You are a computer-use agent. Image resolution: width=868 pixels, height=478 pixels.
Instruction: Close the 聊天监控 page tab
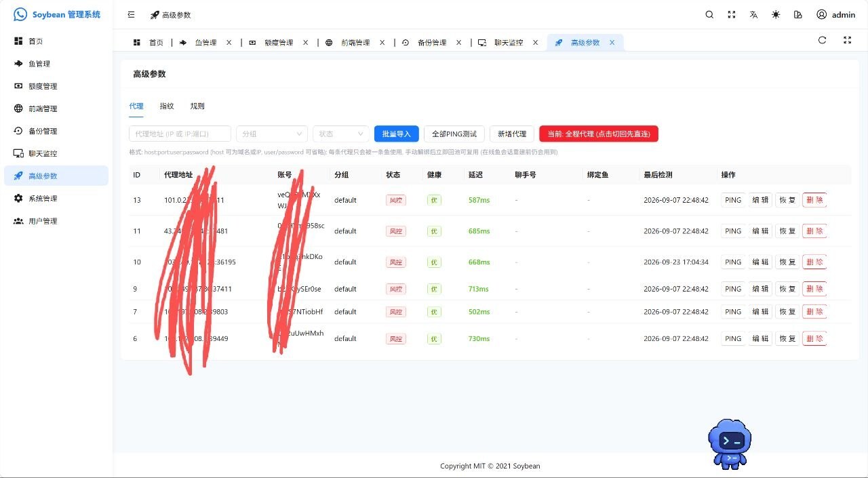coord(535,43)
